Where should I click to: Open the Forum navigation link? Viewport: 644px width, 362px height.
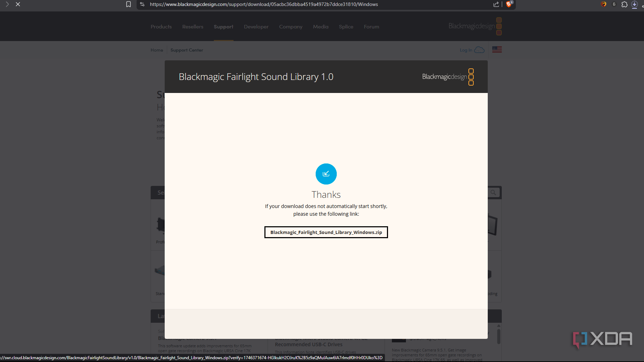click(372, 27)
